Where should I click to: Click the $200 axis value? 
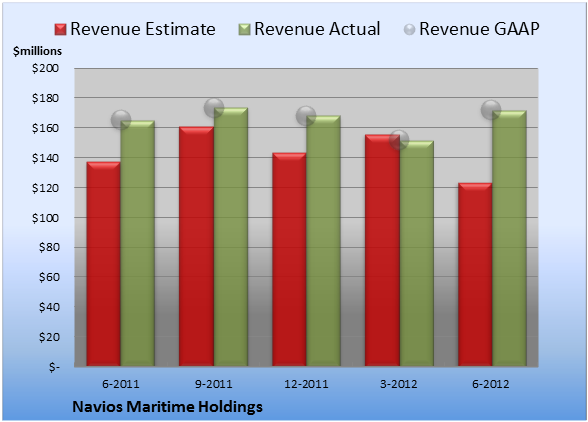coord(45,68)
